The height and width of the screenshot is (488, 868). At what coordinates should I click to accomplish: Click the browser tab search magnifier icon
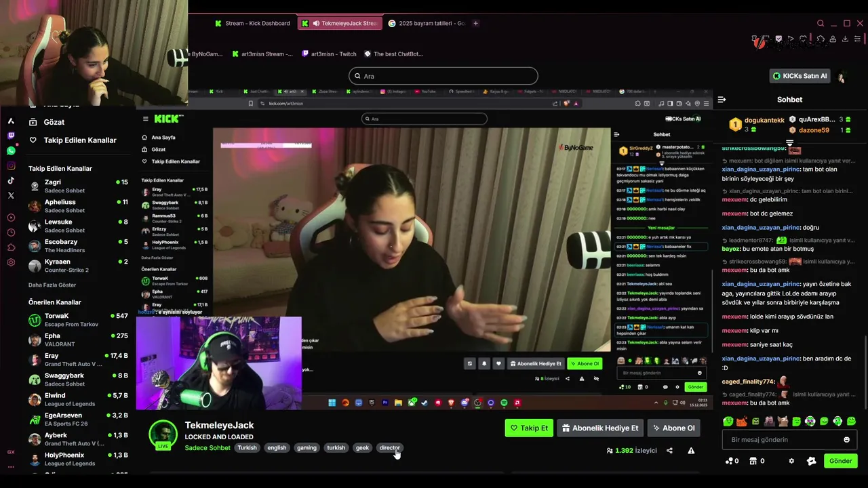coord(821,23)
